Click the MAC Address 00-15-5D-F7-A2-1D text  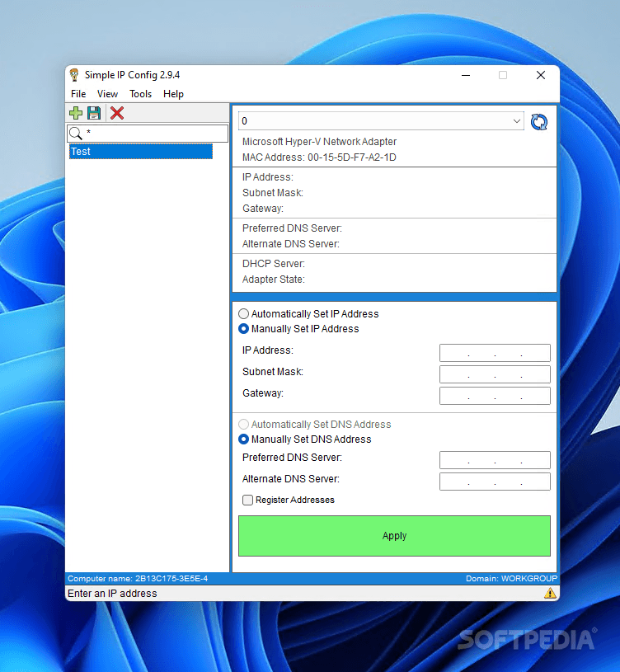click(319, 157)
